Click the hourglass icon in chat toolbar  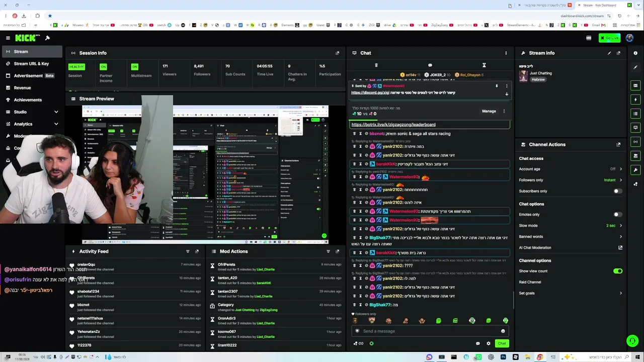(484, 65)
